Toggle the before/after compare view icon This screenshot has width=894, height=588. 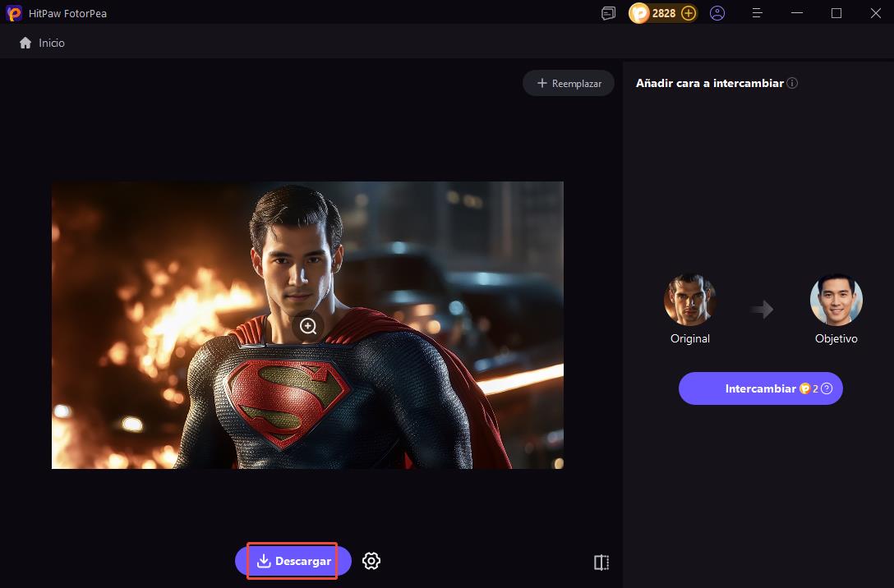(601, 563)
